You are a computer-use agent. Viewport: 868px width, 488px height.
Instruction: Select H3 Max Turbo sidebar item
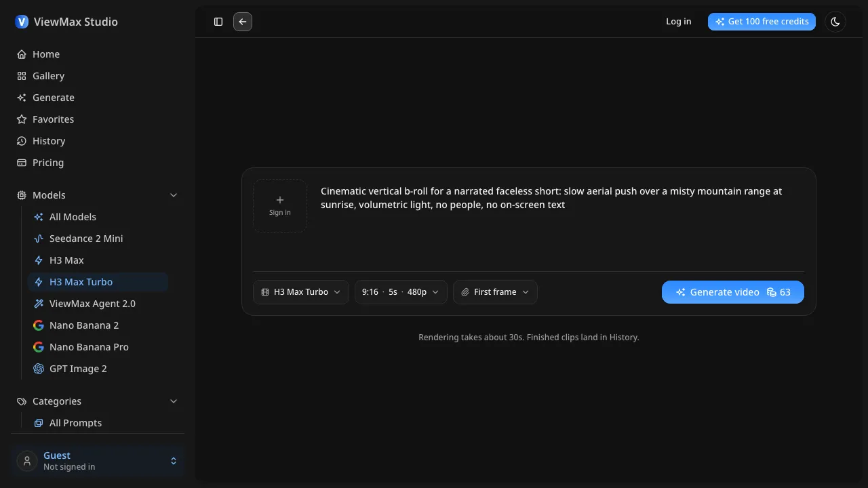pos(98,282)
